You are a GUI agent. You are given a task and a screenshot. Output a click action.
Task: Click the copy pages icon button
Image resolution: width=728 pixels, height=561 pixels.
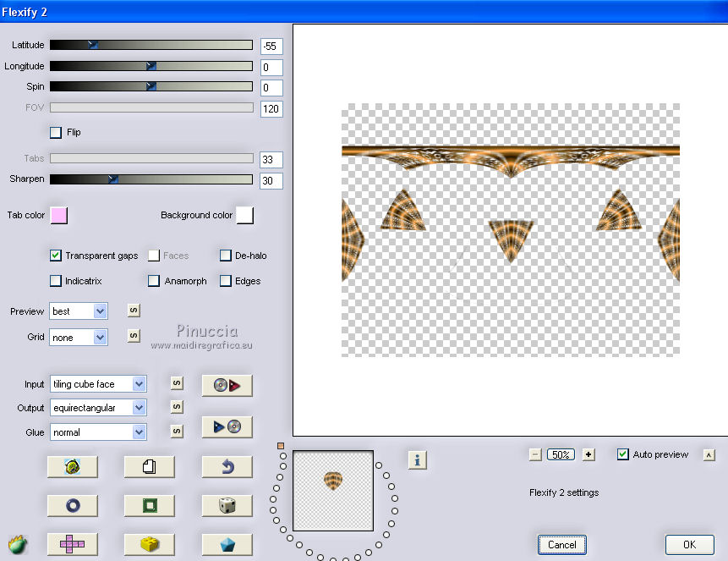tap(150, 466)
